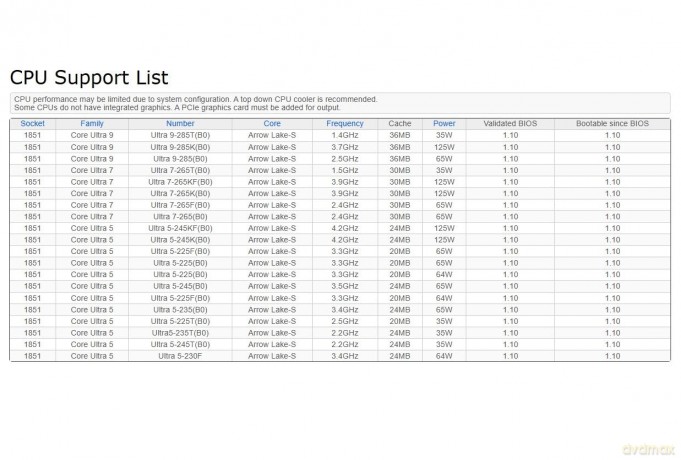Select the Ultra 5-230F row

(340, 356)
